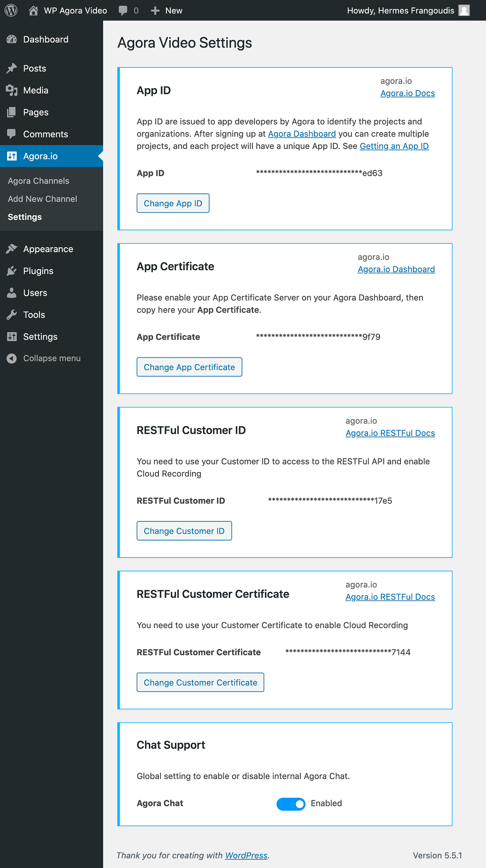Click the WordPress logo icon

point(11,10)
